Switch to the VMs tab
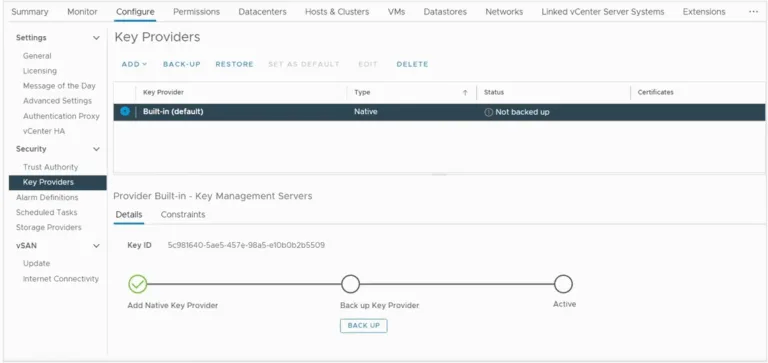Image resolution: width=768 pixels, height=363 pixels. coord(396,12)
